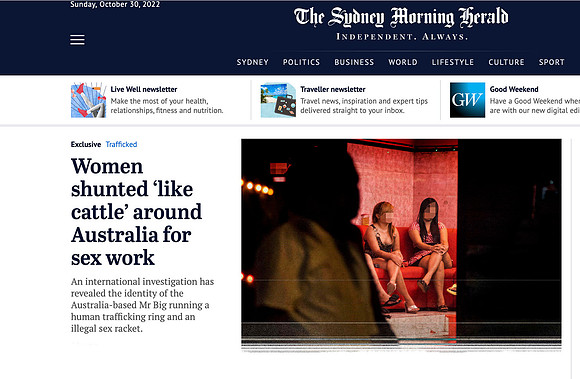
Task: Click 'Make the most of your health' description
Action: [167, 106]
